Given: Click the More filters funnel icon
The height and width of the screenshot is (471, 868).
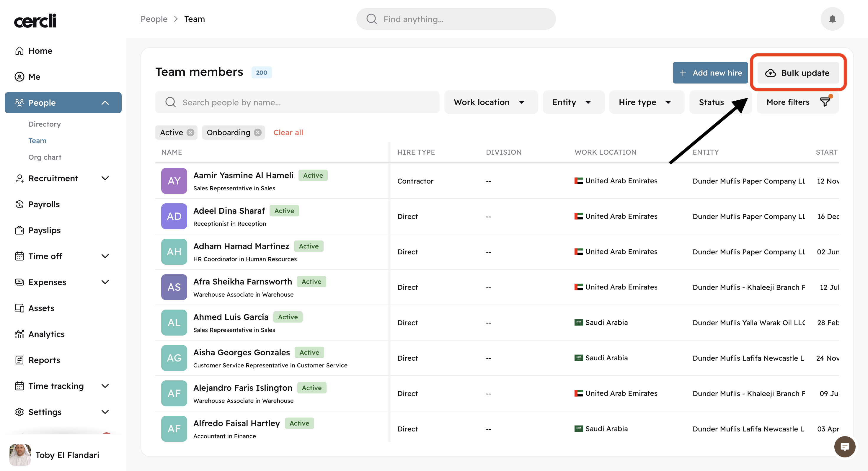Looking at the screenshot, I should pos(825,102).
